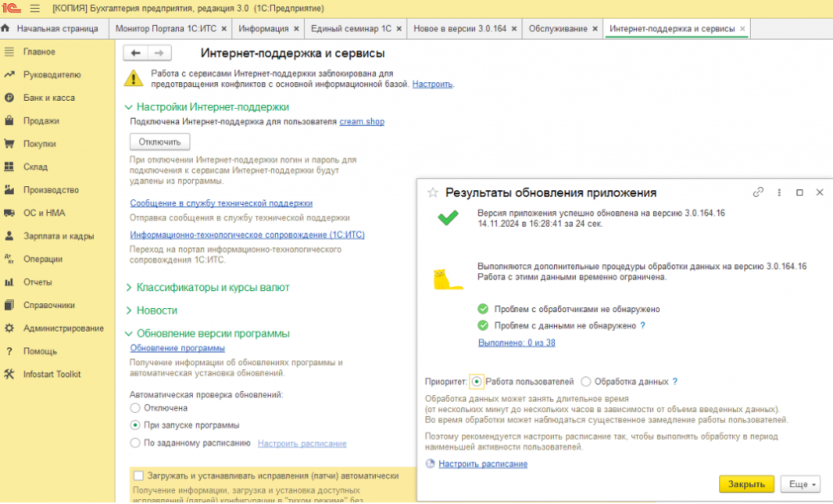Open Банк и касса icon

[9, 98]
